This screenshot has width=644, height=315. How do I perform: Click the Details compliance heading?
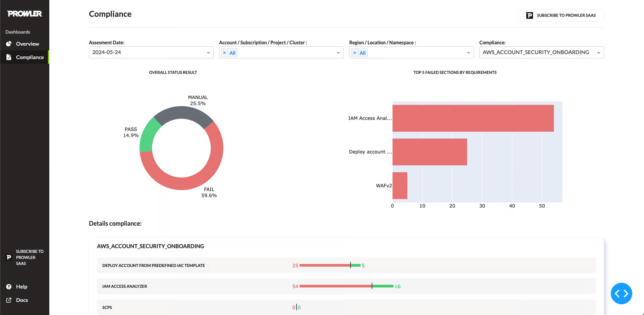(x=115, y=224)
